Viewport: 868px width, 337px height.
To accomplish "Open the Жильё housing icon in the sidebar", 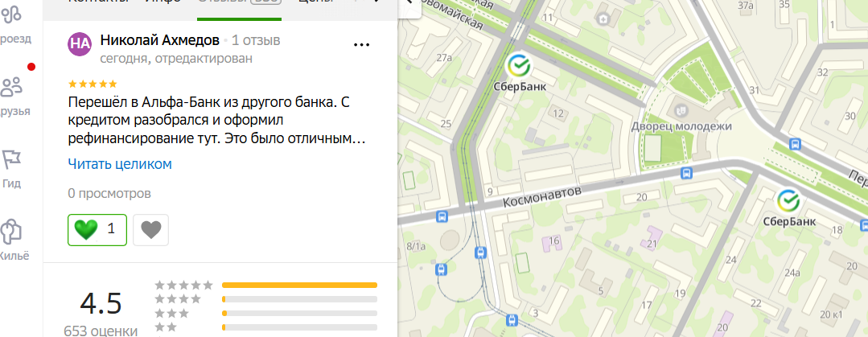I will pyautogui.click(x=11, y=232).
